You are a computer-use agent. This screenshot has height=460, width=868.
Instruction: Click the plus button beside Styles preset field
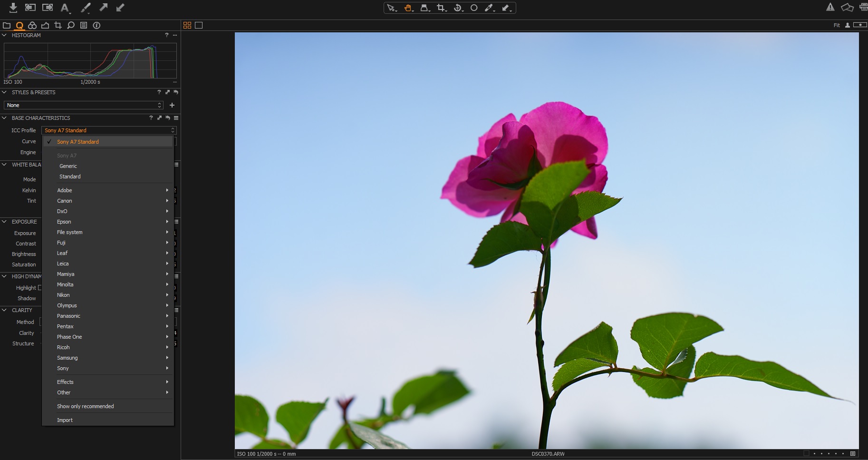(172, 105)
